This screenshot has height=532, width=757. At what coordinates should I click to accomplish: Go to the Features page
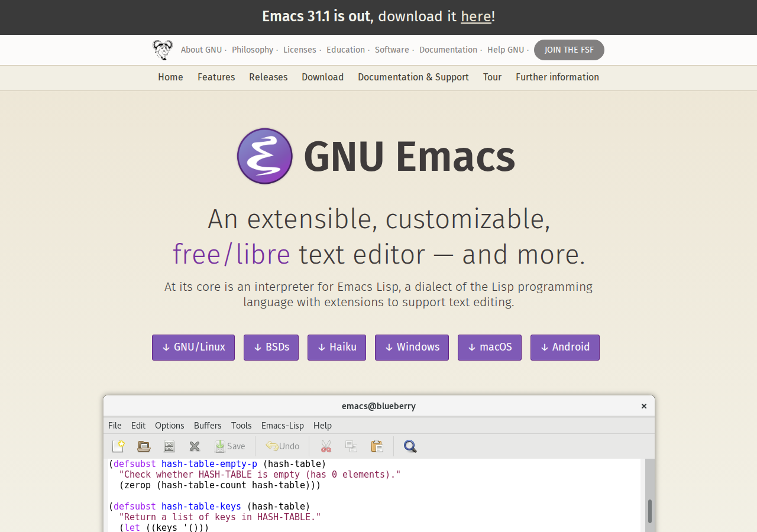coord(216,77)
